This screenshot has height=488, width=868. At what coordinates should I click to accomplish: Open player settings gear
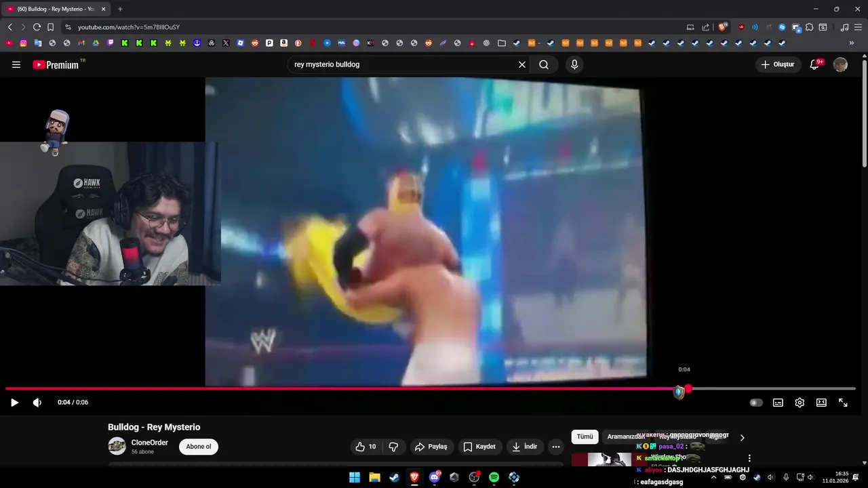pyautogui.click(x=800, y=403)
